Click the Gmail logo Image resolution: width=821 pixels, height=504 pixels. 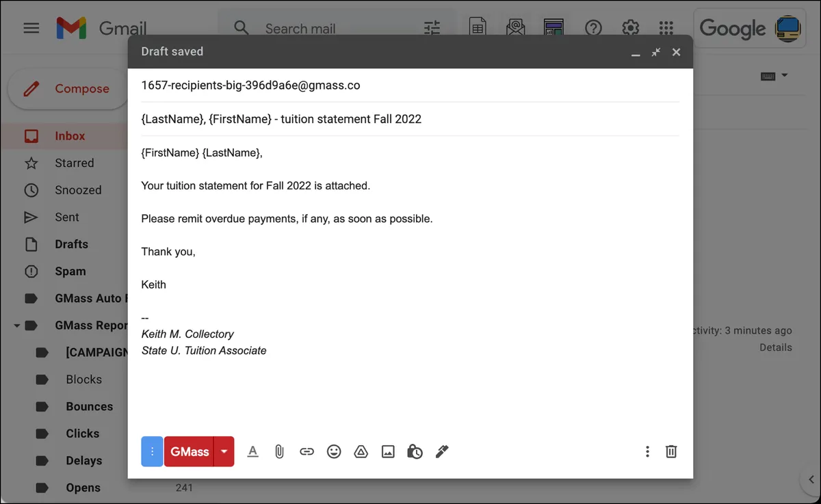coord(101,28)
